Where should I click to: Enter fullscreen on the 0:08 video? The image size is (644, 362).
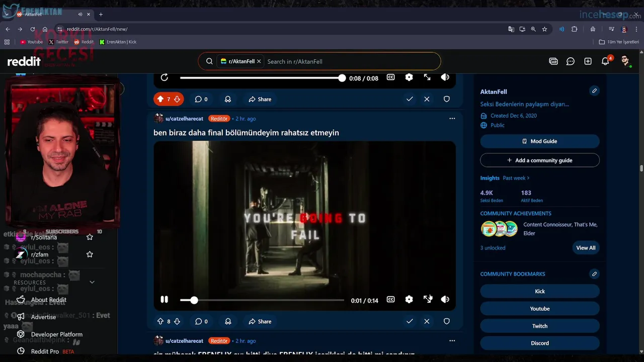click(x=427, y=77)
